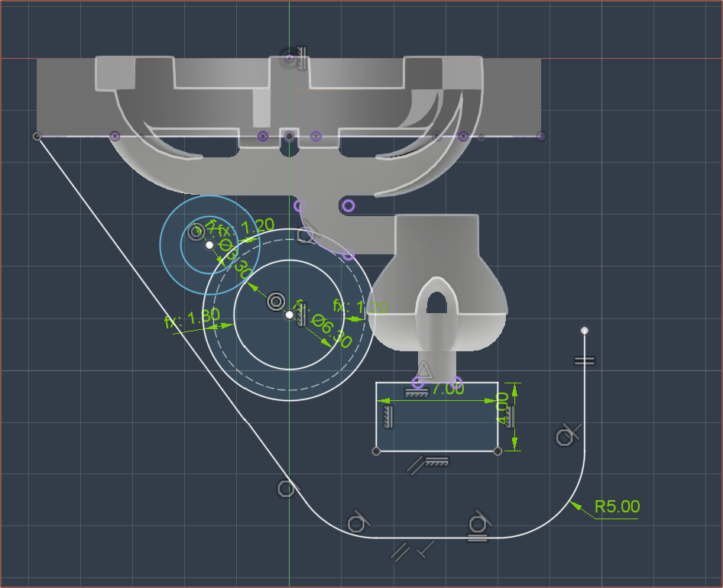Select the fx: 1.80 dimension label
This screenshot has height=588, width=723.
point(192,318)
